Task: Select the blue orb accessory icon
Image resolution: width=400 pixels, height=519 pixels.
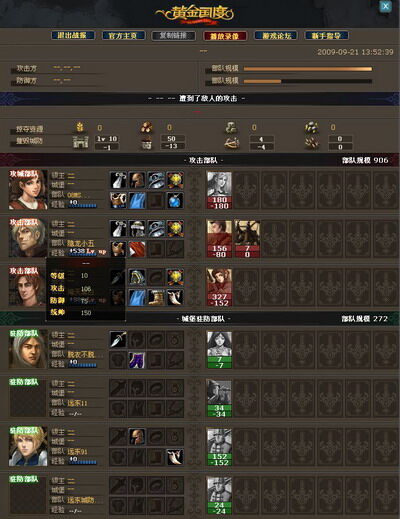Action: pos(175,200)
